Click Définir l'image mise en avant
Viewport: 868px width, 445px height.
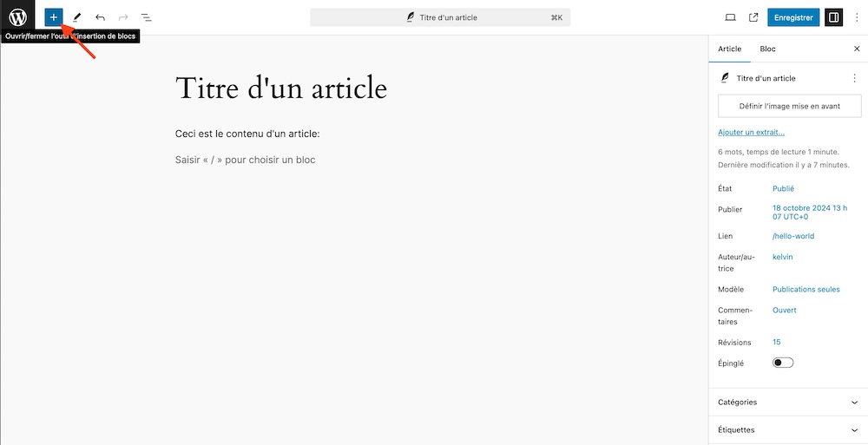[x=790, y=107]
